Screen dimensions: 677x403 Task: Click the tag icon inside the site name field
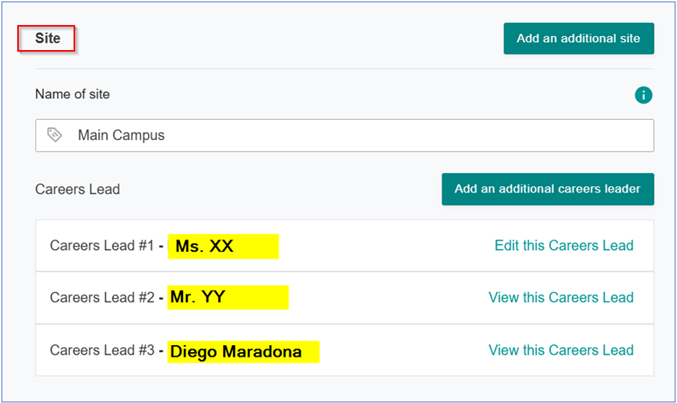pos(54,135)
